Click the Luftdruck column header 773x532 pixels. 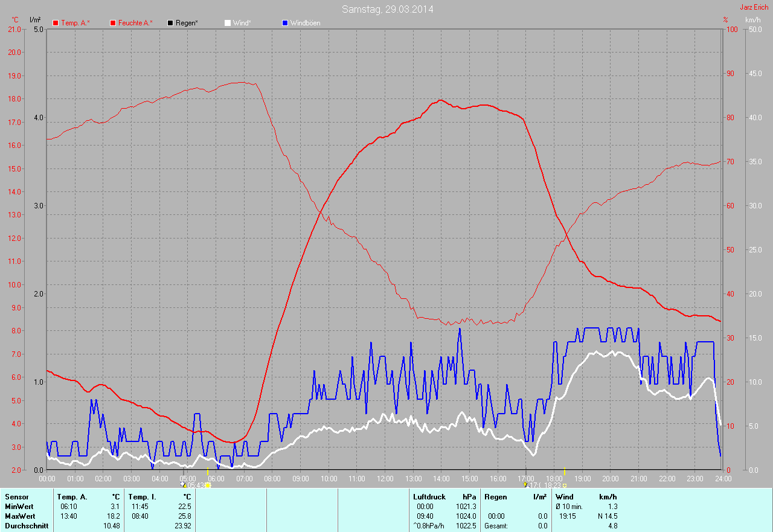(x=429, y=496)
